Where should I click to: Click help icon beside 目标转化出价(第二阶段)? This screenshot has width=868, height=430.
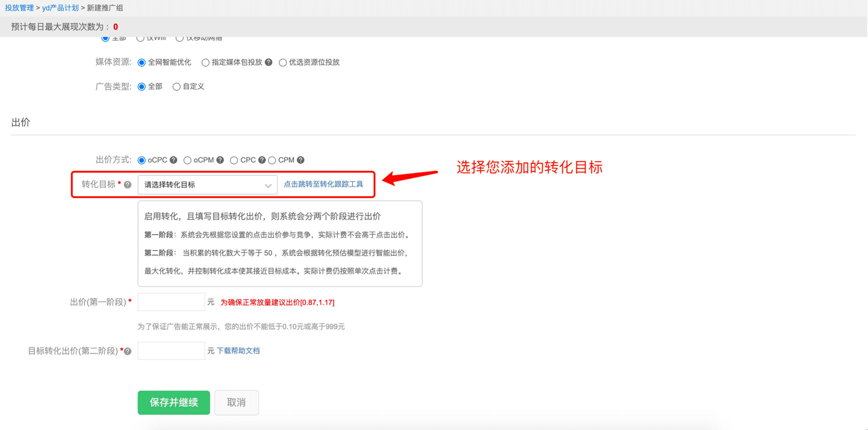[128, 352]
